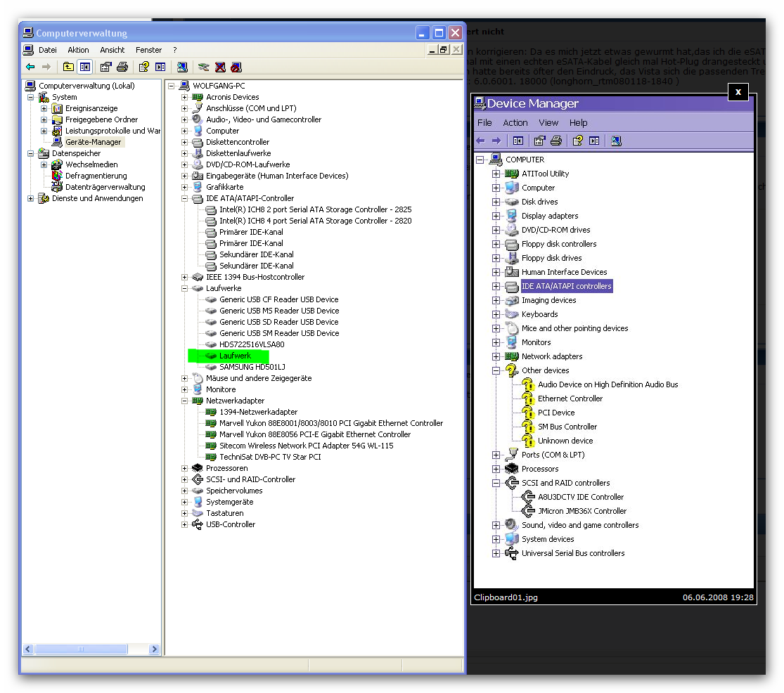This screenshot has height=693, width=784.
Task: Collapse the Netzwerkadapter node
Action: (184, 401)
